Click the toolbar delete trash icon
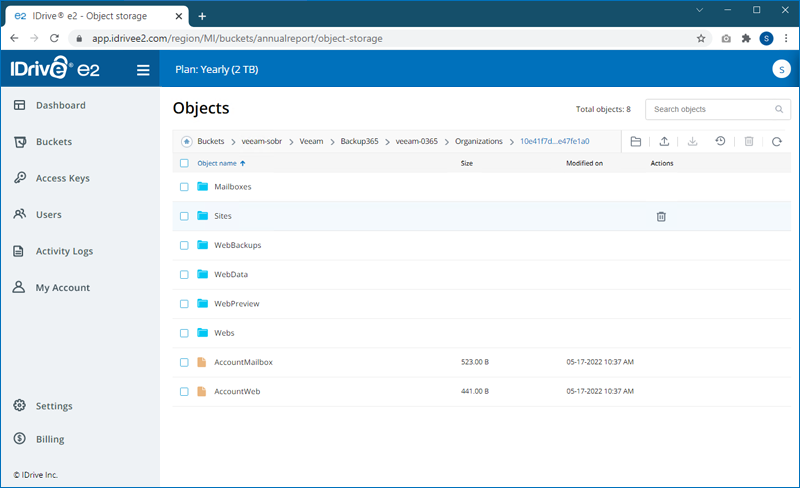The image size is (800, 488). [x=748, y=141]
